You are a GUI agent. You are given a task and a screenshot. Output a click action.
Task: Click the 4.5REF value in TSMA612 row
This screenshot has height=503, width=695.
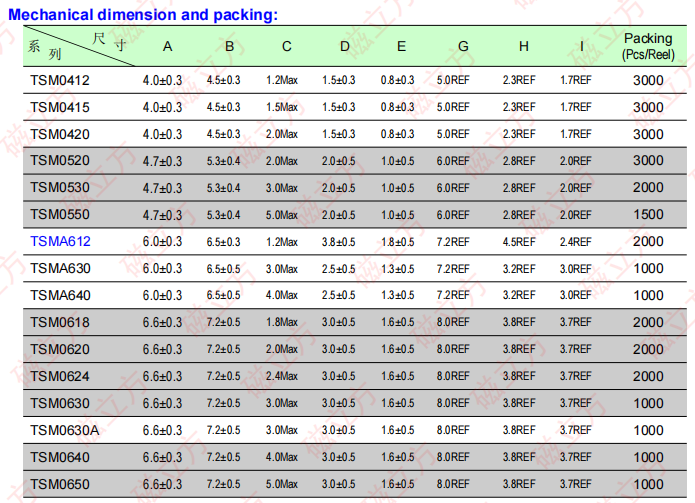[518, 241]
